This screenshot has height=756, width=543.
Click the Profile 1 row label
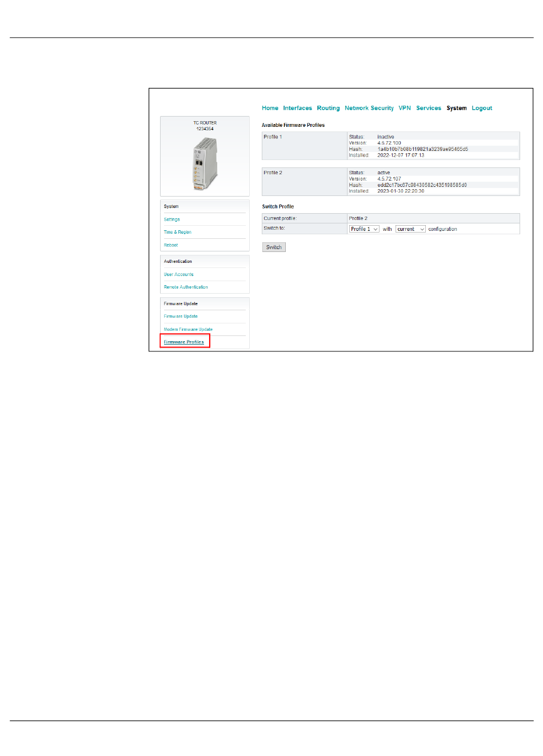(x=273, y=137)
